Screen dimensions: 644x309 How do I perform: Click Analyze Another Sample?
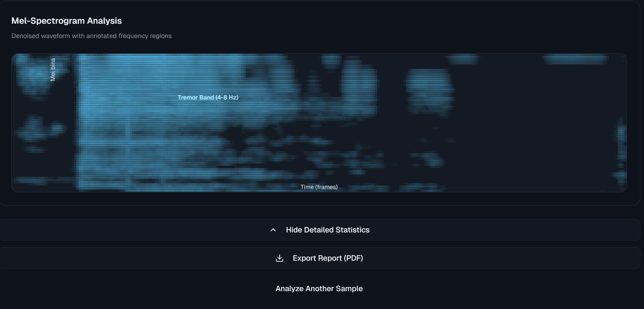click(319, 289)
